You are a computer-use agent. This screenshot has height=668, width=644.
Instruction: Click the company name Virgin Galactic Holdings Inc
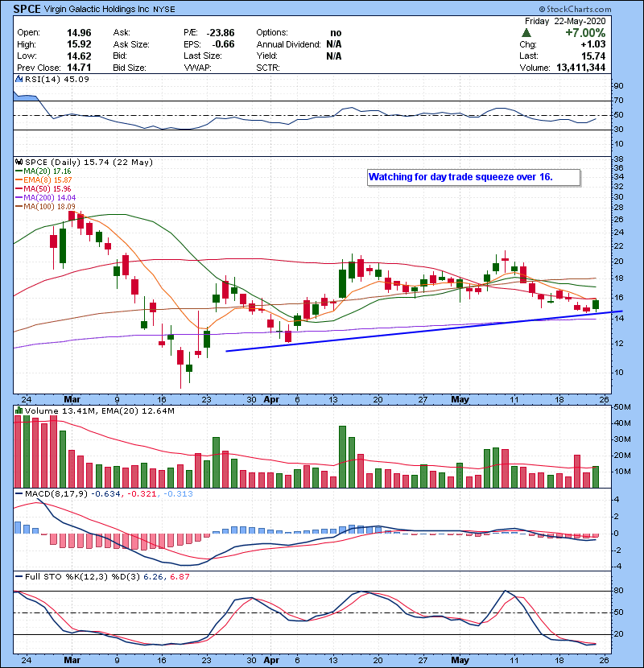click(x=97, y=9)
